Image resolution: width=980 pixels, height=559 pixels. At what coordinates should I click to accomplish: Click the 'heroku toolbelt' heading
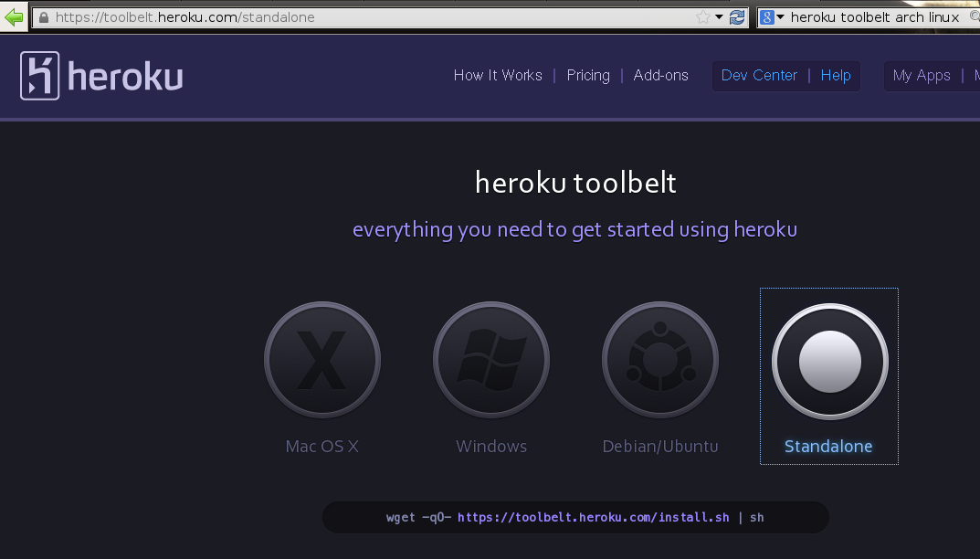pyautogui.click(x=575, y=184)
